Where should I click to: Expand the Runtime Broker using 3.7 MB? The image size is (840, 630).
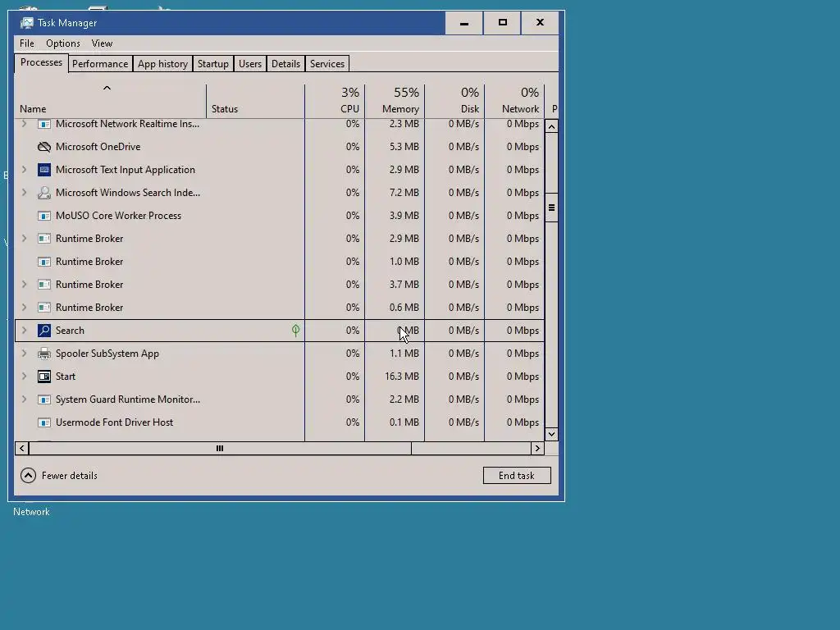24,285
